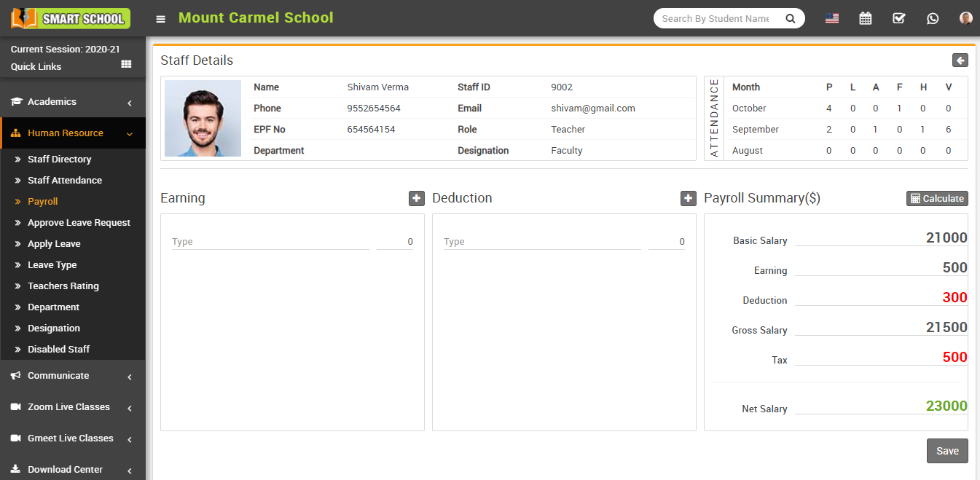Add a new Deduction entry with plus icon
980x480 pixels.
pyautogui.click(x=688, y=198)
